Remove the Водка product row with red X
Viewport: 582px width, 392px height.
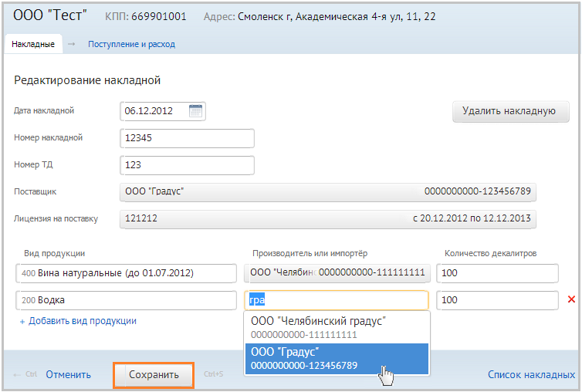[x=571, y=299]
